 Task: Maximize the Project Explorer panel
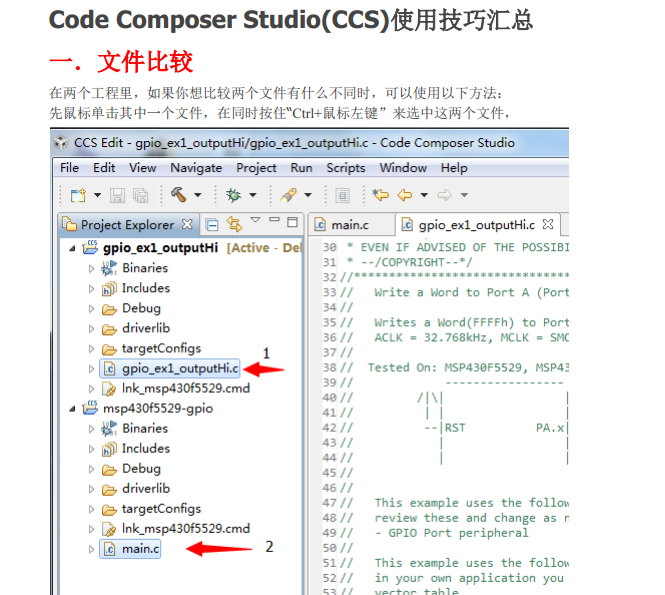tap(292, 222)
